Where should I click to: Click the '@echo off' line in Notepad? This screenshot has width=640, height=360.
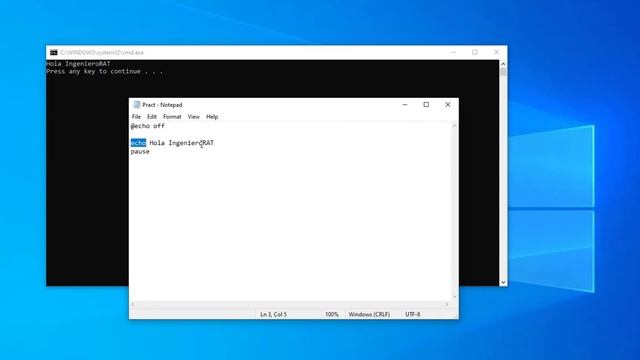[x=148, y=126]
